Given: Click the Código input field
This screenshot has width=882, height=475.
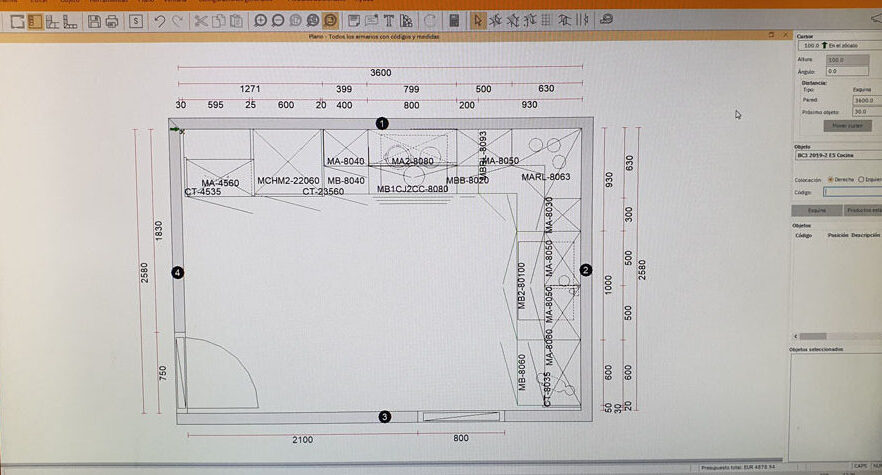Looking at the screenshot, I should coord(853,192).
